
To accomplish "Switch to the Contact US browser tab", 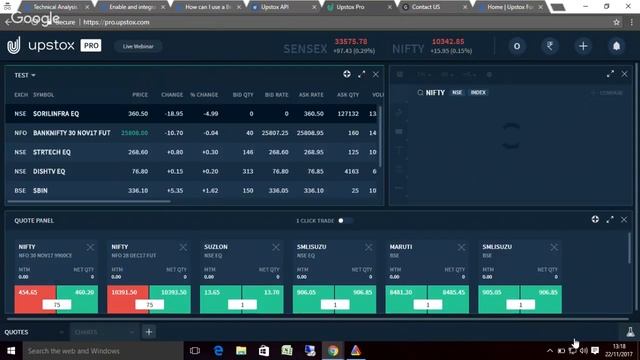I will click(x=434, y=7).
